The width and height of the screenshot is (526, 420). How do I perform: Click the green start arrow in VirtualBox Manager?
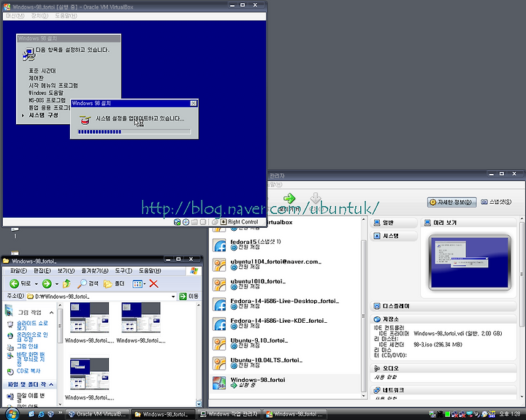(x=289, y=198)
